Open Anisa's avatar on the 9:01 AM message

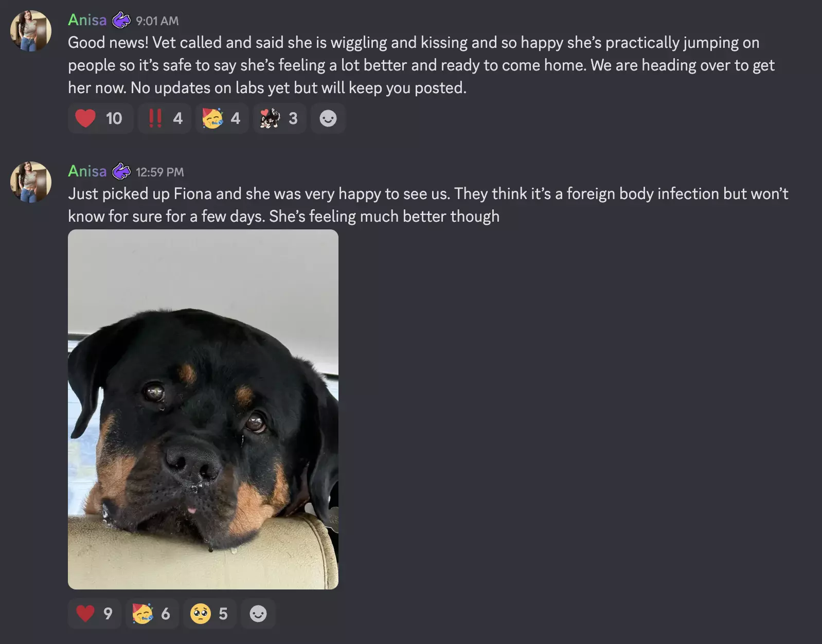[31, 31]
